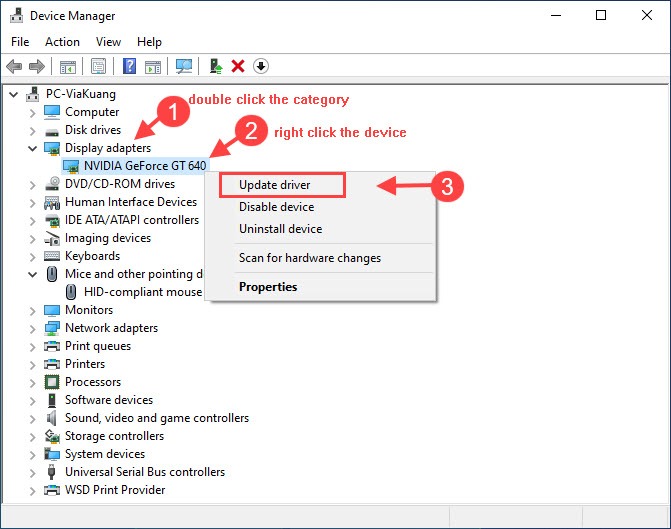
Task: Click the Device Manager title bar icon
Action: click(16, 15)
